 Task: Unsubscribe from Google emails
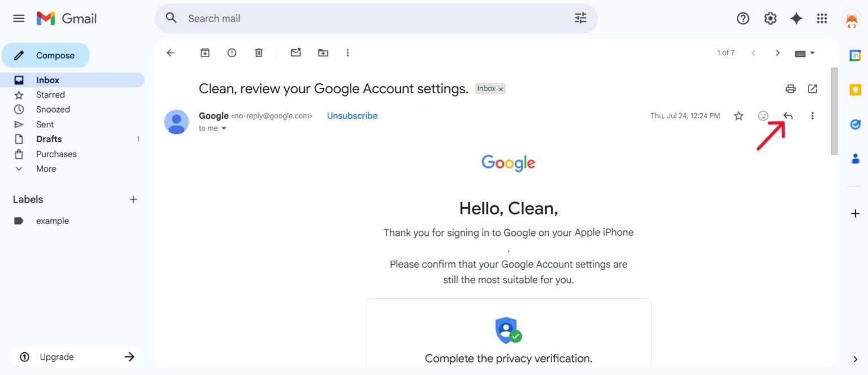click(351, 115)
